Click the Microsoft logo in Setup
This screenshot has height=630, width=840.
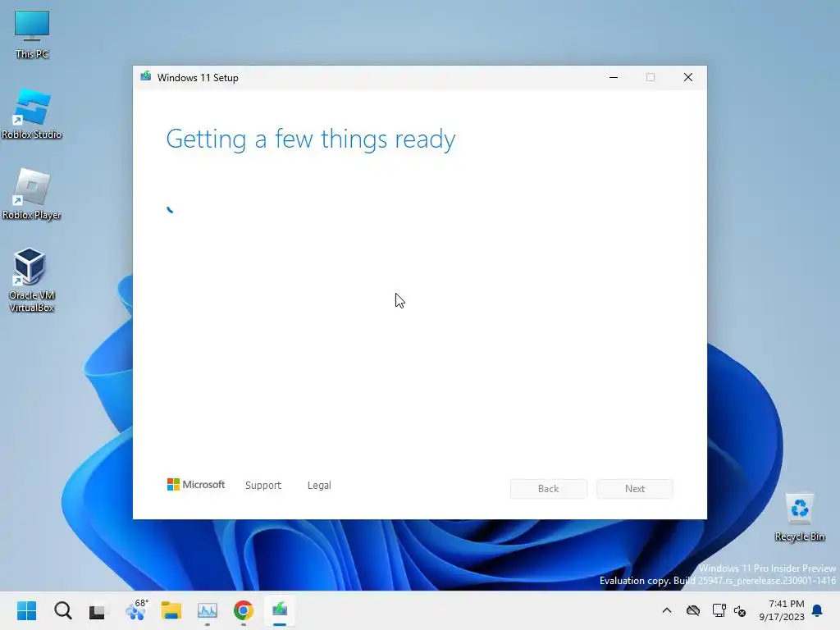tap(196, 485)
